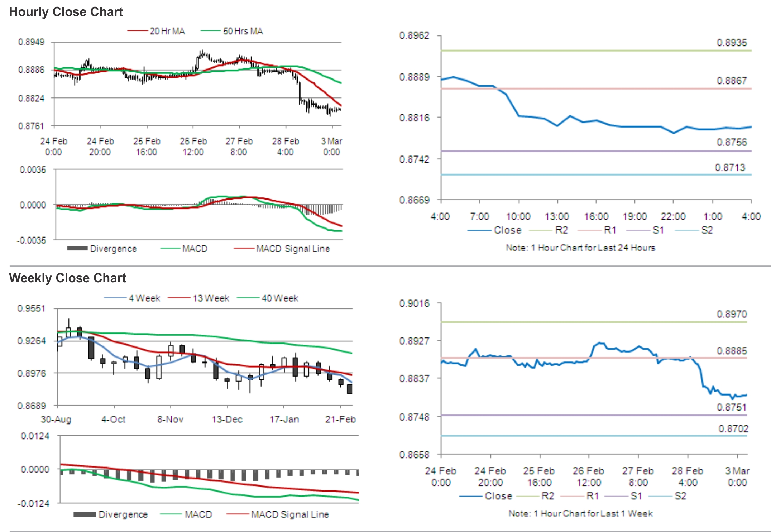
Task: Click the 10:00 time label
Action: pyautogui.click(x=518, y=216)
